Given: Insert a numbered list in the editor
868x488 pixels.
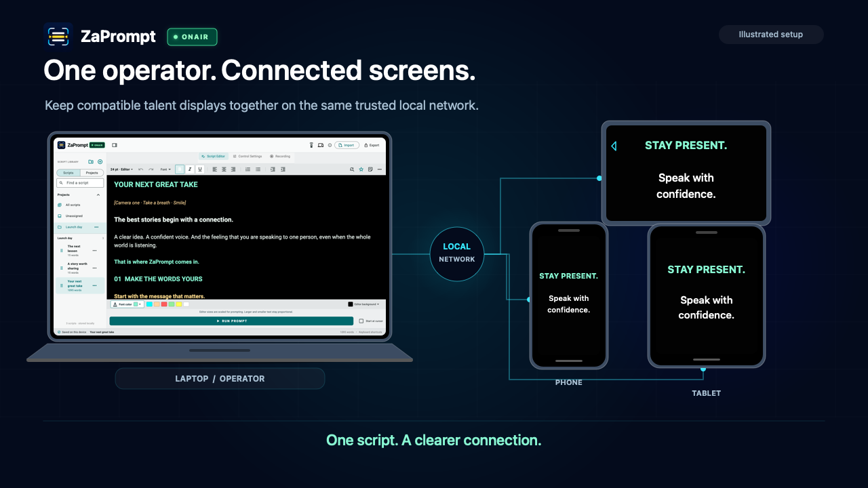Looking at the screenshot, I should (x=248, y=169).
